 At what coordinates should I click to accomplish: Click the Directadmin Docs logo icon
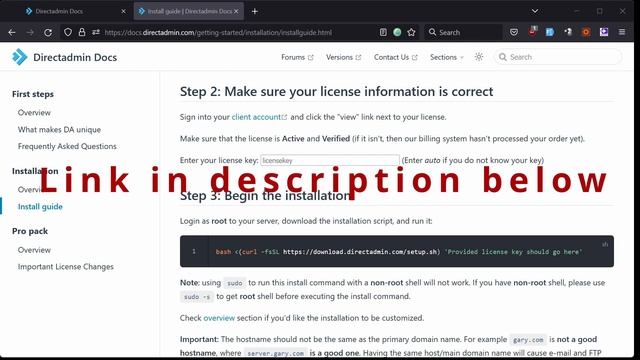(19, 57)
